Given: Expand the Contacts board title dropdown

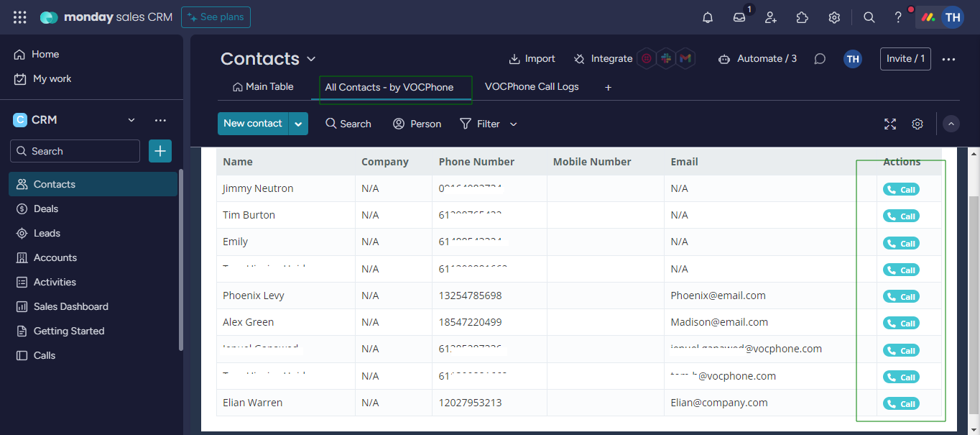Looking at the screenshot, I should 310,58.
